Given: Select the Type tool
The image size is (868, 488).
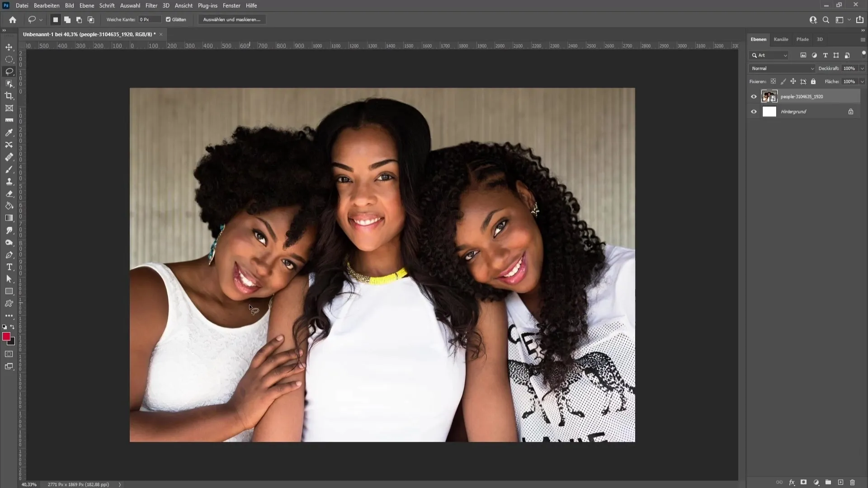Looking at the screenshot, I should coord(9,267).
